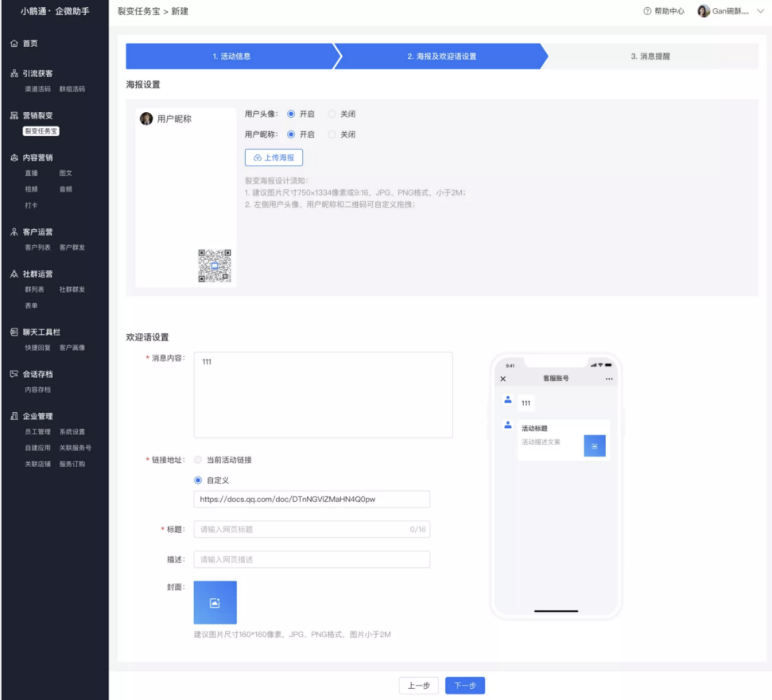Enable 用户头像 开启 radio
This screenshot has height=700, width=772.
point(291,114)
